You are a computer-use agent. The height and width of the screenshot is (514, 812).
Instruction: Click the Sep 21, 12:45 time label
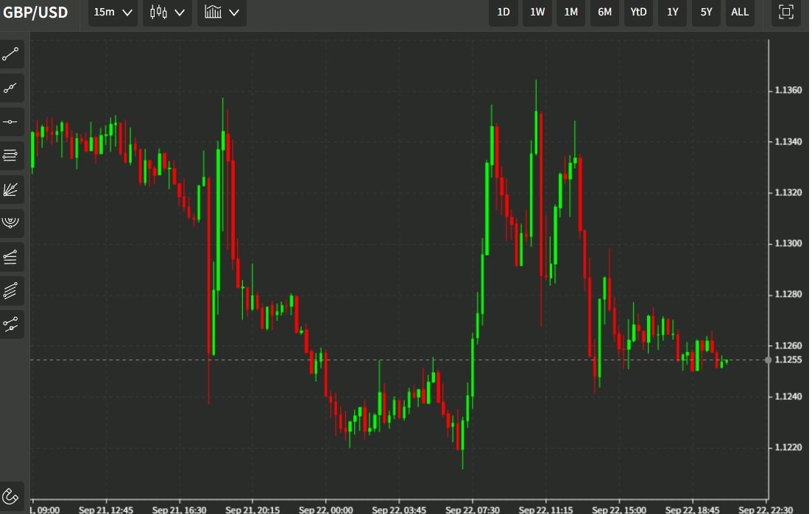pos(106,510)
